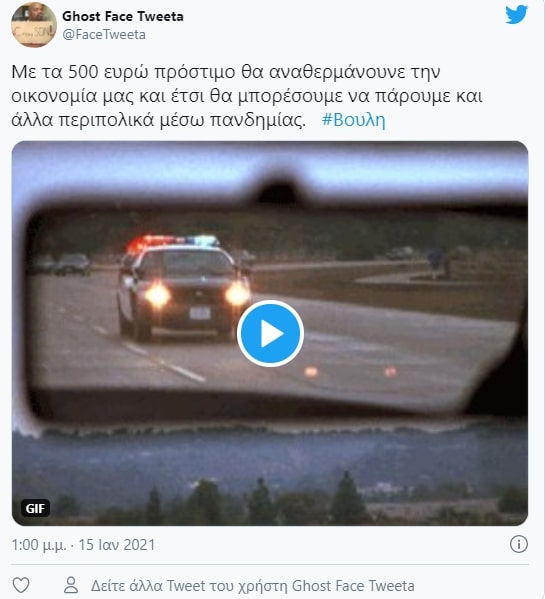Click the police car in the GIF
This screenshot has width=545, height=599.
pyautogui.click(x=184, y=289)
